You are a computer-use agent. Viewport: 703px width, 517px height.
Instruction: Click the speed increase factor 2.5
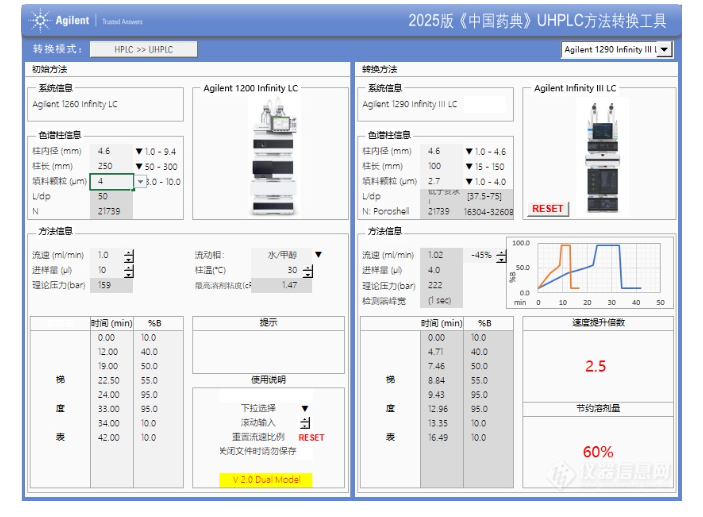pyautogui.click(x=595, y=366)
